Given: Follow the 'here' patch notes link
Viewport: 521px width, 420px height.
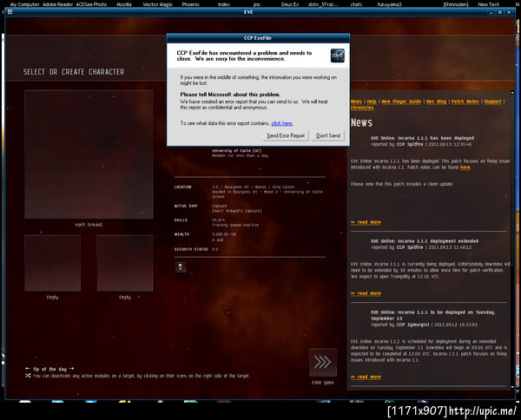Looking at the screenshot, I should tap(465, 167).
